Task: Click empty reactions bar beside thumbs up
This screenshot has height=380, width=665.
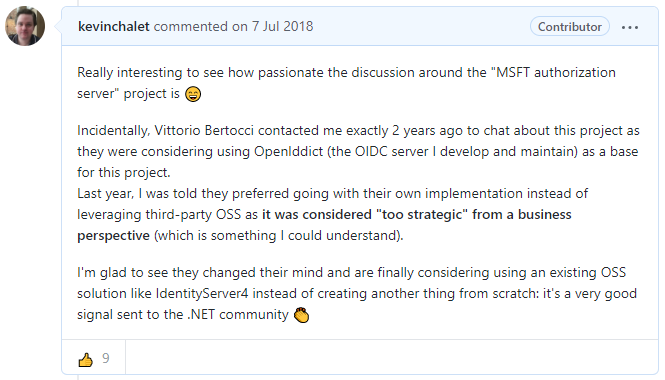Action: (x=391, y=357)
